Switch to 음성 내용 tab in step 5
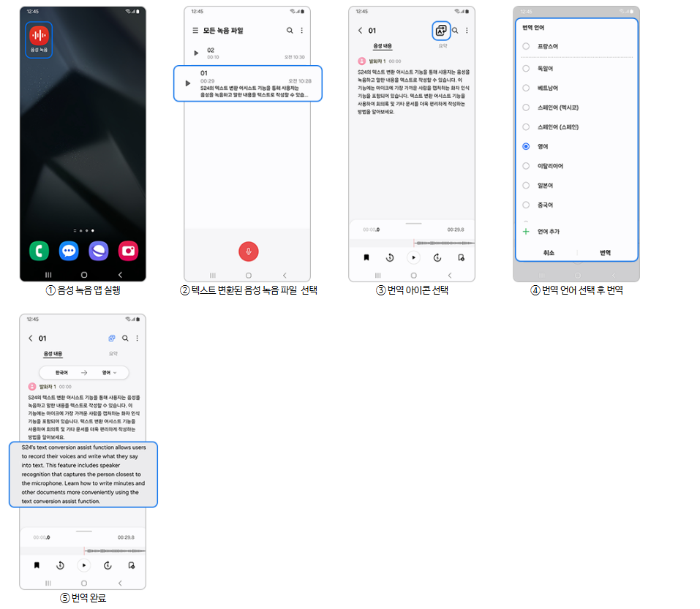Viewport: 700px width, 609px height. tap(53, 354)
